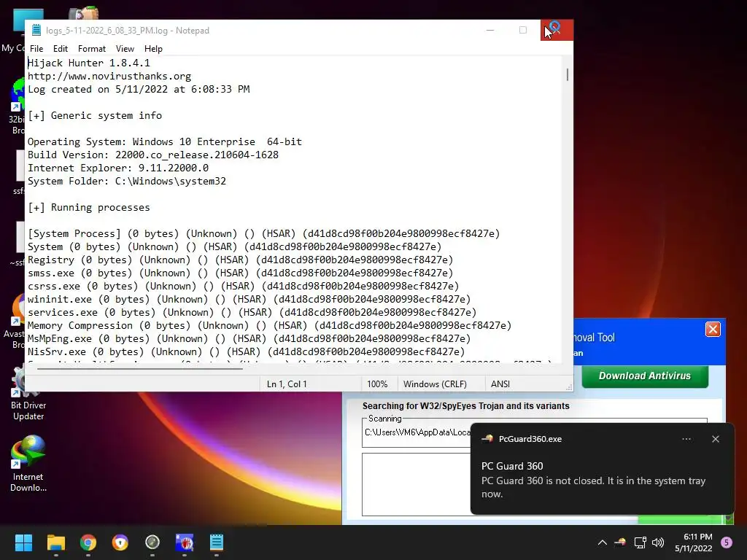Click the '[+] Running processes' heading
The width and height of the screenshot is (747, 560).
tap(88, 208)
